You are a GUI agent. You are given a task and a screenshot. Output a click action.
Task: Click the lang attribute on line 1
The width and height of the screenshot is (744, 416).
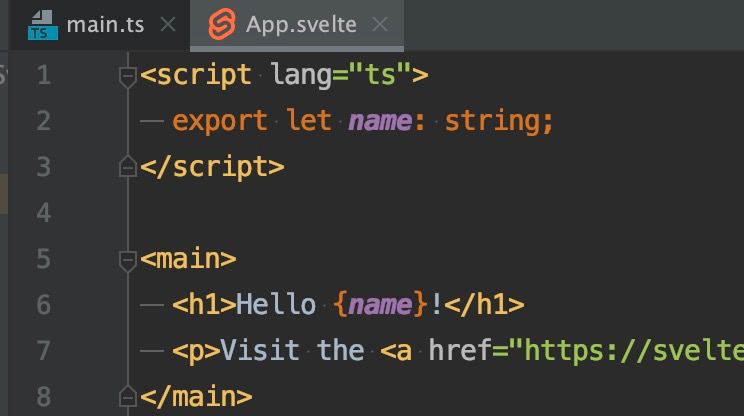pos(301,76)
